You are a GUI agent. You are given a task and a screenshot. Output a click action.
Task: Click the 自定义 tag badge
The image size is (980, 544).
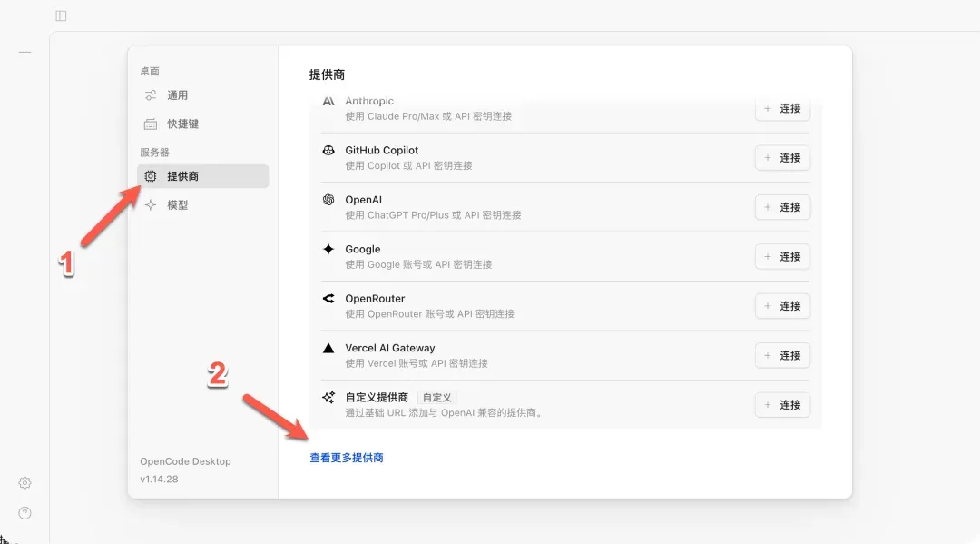click(x=436, y=398)
